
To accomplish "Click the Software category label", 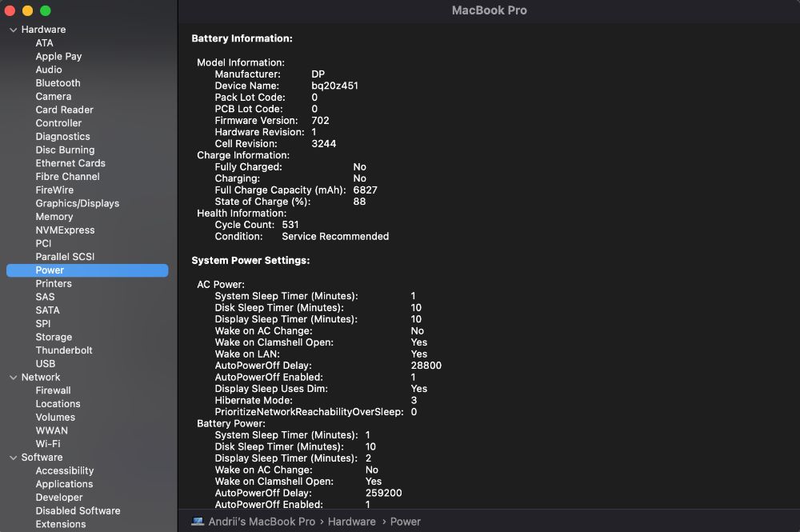I will (x=42, y=457).
